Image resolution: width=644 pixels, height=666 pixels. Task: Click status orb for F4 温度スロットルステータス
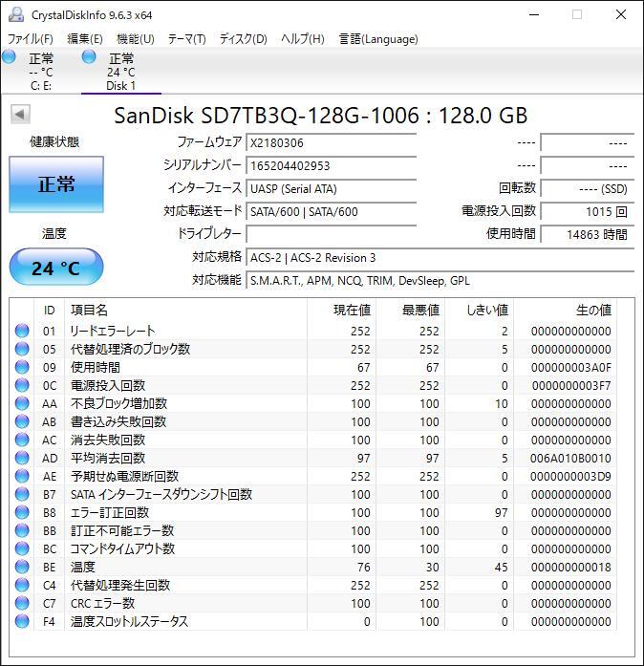(x=22, y=621)
